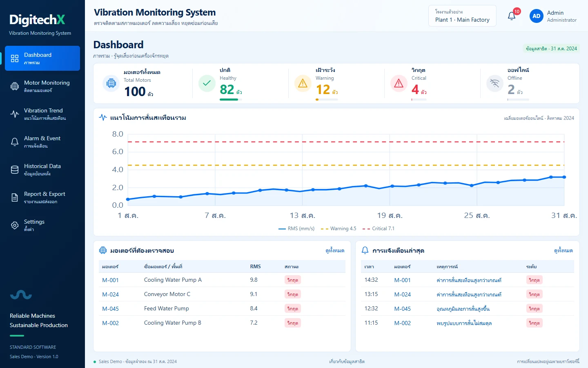Click the Offline gray progress bar
Image resolution: width=588 pixels, height=368 pixels.
pyautogui.click(x=519, y=99)
